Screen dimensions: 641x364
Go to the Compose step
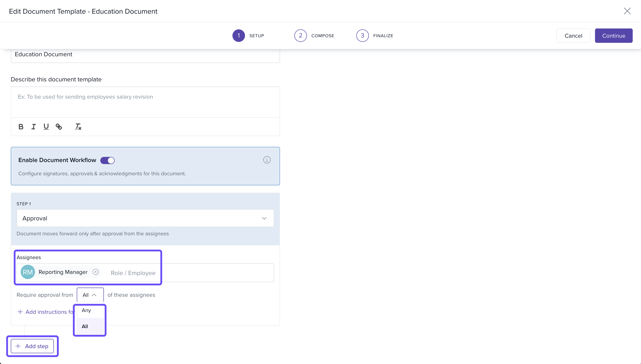(x=300, y=36)
